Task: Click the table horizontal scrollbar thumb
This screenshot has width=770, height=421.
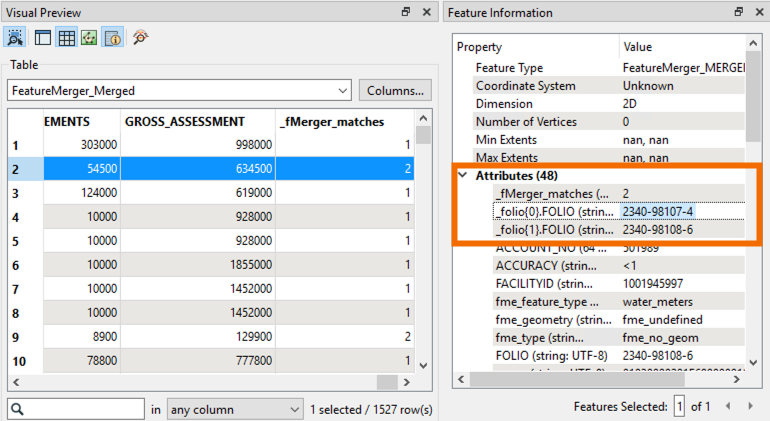Action: 387,382
